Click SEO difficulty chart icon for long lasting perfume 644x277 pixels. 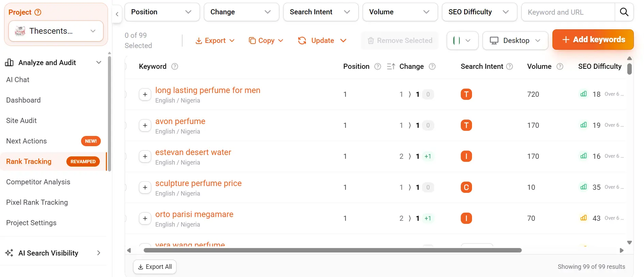(583, 94)
